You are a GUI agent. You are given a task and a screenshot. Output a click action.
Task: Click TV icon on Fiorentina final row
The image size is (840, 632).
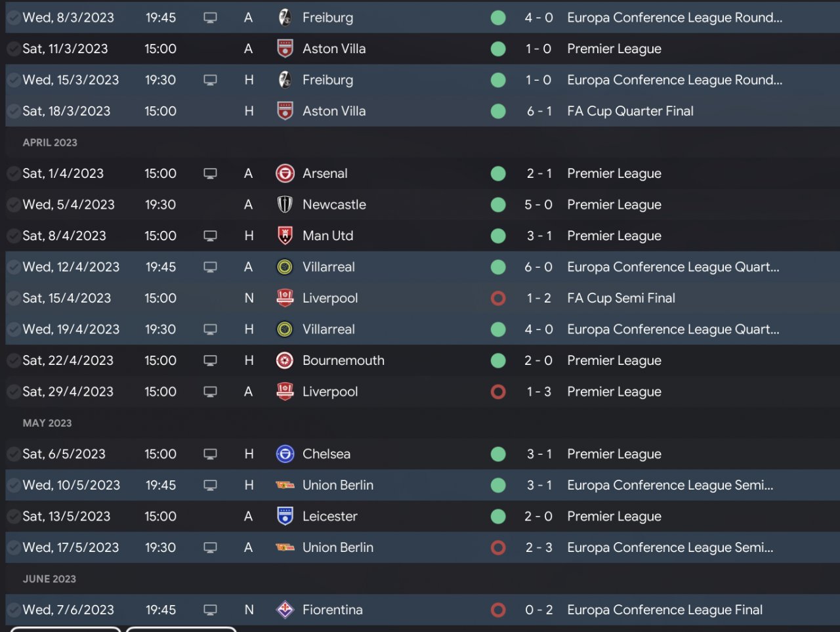coord(210,610)
